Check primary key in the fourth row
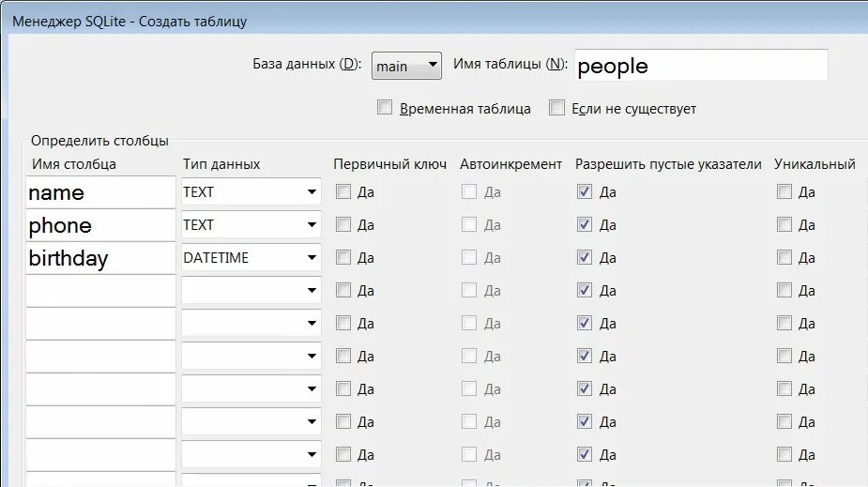The height and width of the screenshot is (487, 868). (x=343, y=291)
